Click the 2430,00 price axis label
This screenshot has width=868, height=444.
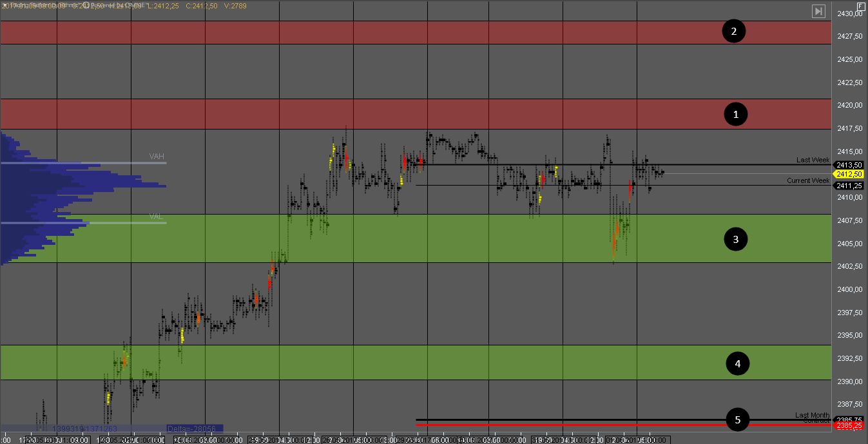point(849,14)
